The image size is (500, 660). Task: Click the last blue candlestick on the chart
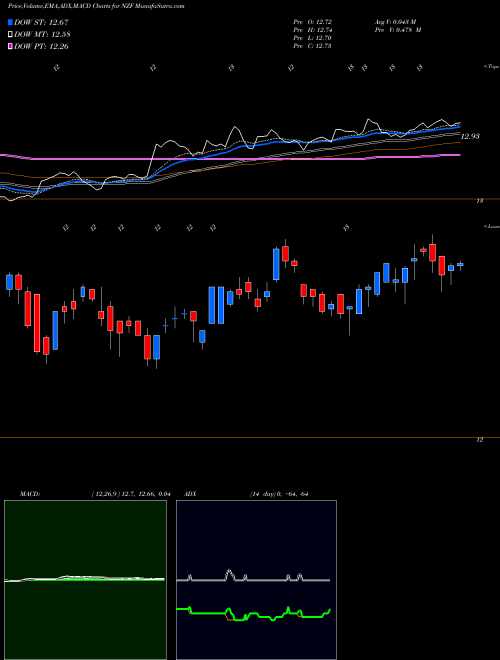pyautogui.click(x=460, y=265)
